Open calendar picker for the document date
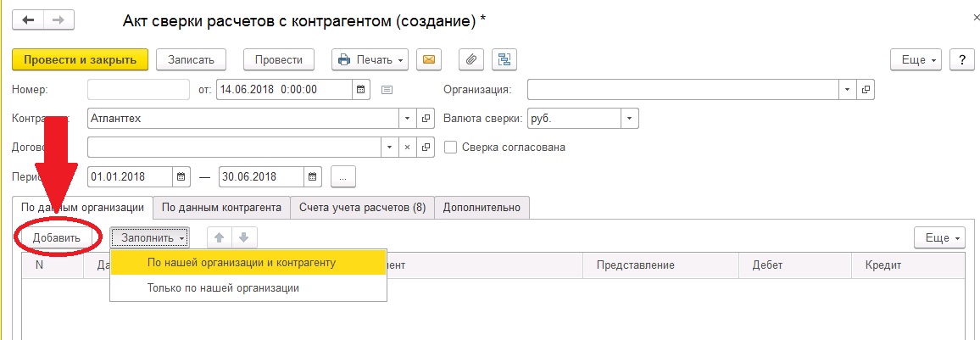This screenshot has height=340, width=980. (359, 89)
